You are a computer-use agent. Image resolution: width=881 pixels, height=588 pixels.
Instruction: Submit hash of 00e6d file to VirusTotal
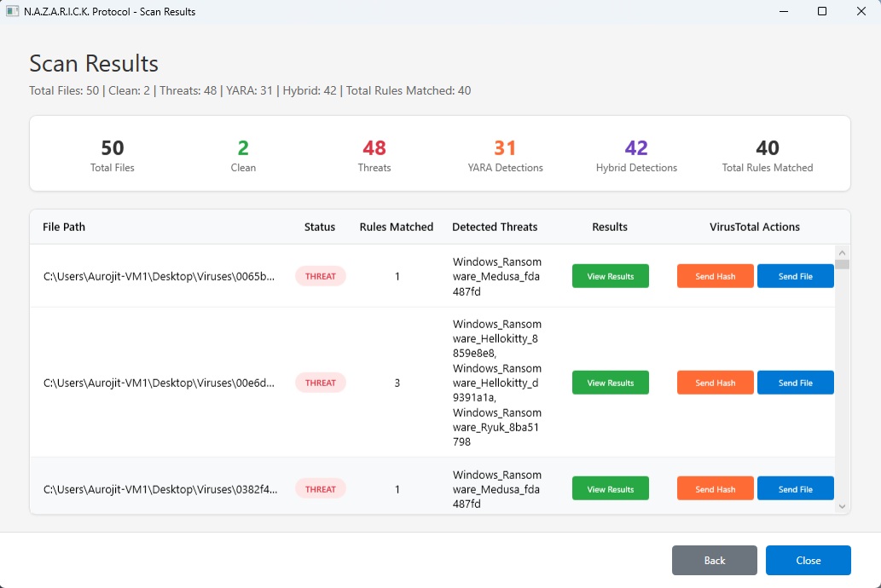tap(715, 383)
